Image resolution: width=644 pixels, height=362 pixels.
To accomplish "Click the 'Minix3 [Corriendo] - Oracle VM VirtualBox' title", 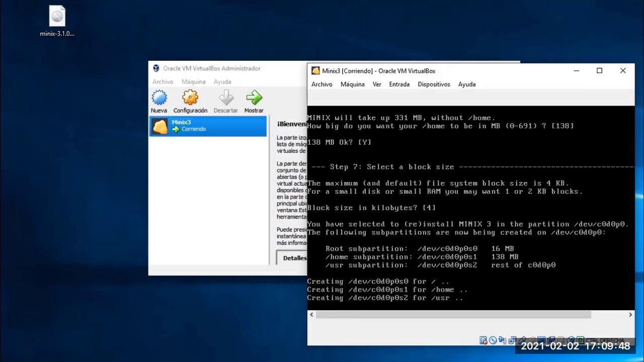I will coord(379,71).
